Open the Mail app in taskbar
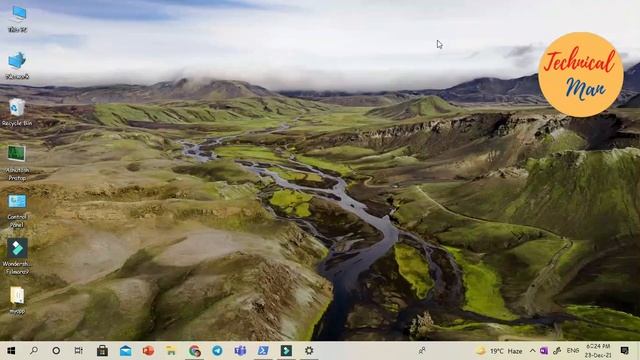Viewport: 640px width, 360px height. 125,351
